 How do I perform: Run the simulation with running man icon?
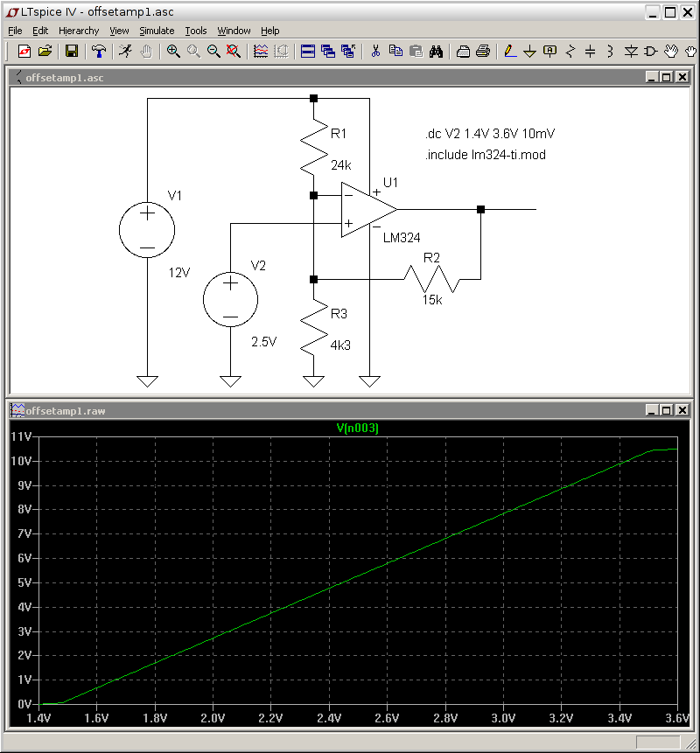click(125, 51)
